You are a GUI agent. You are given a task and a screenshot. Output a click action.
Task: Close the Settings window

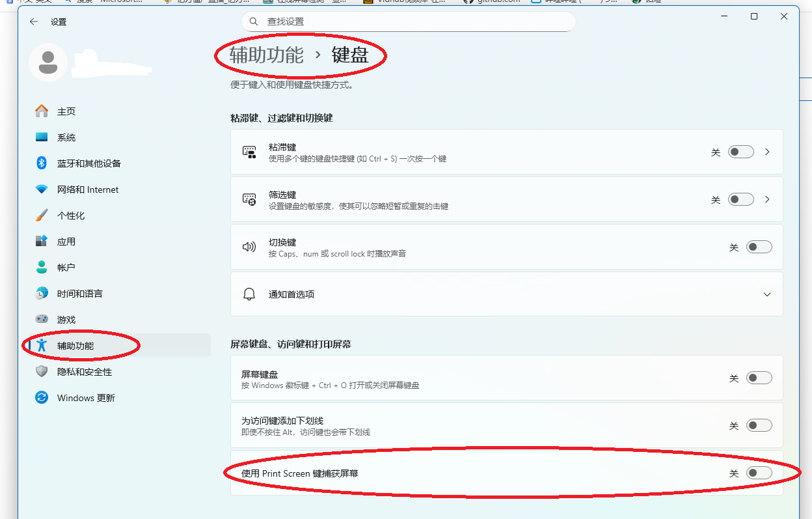(x=784, y=17)
